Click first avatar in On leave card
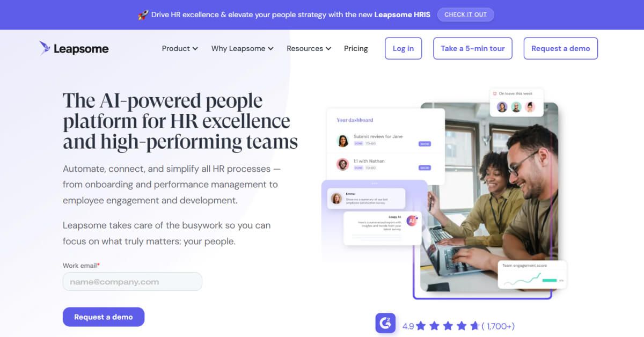The width and height of the screenshot is (644, 337). [502, 107]
